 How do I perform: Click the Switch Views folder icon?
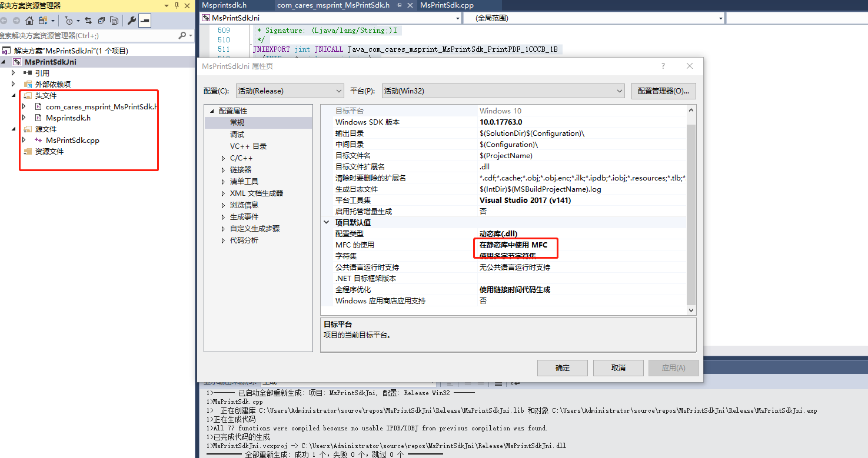point(43,21)
